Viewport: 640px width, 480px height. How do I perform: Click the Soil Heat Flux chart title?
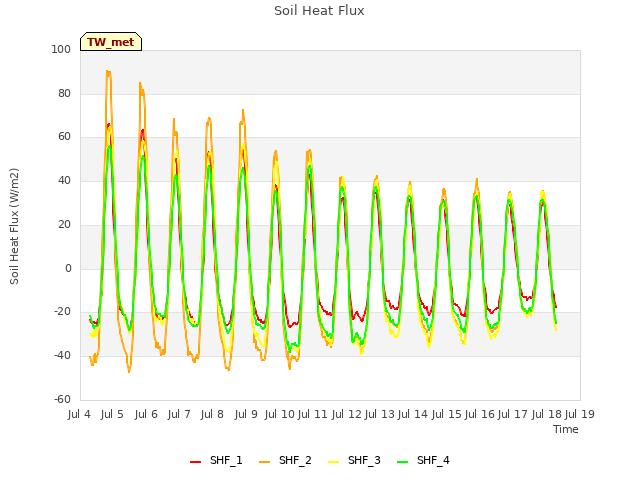(x=319, y=11)
